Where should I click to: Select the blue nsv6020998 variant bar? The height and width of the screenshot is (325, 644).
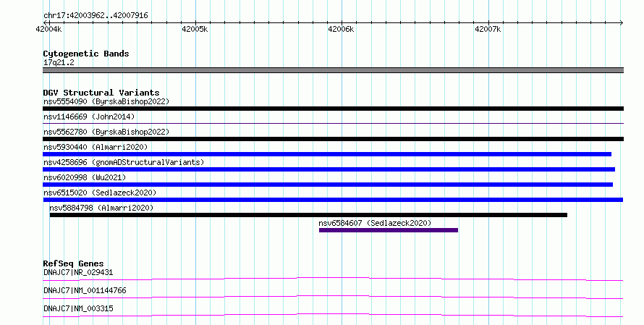pyautogui.click(x=328, y=185)
